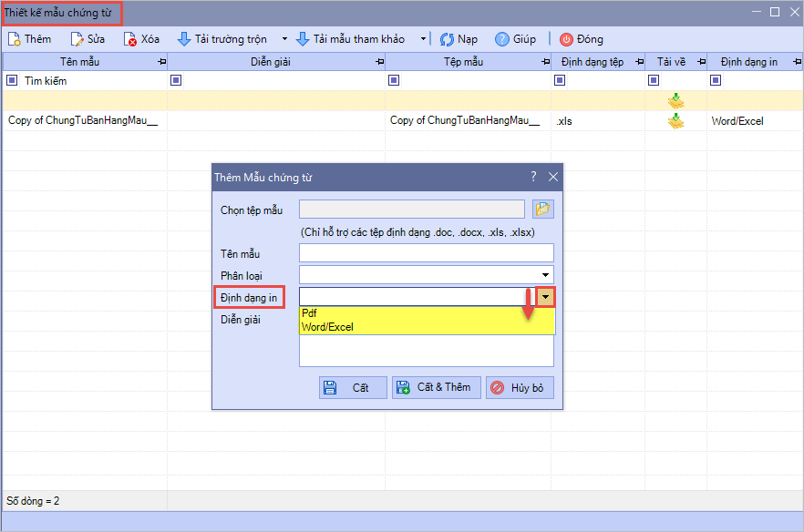Choose Word/Excel option in dropdown list
Screen dimensions: 804x532
tap(327, 327)
